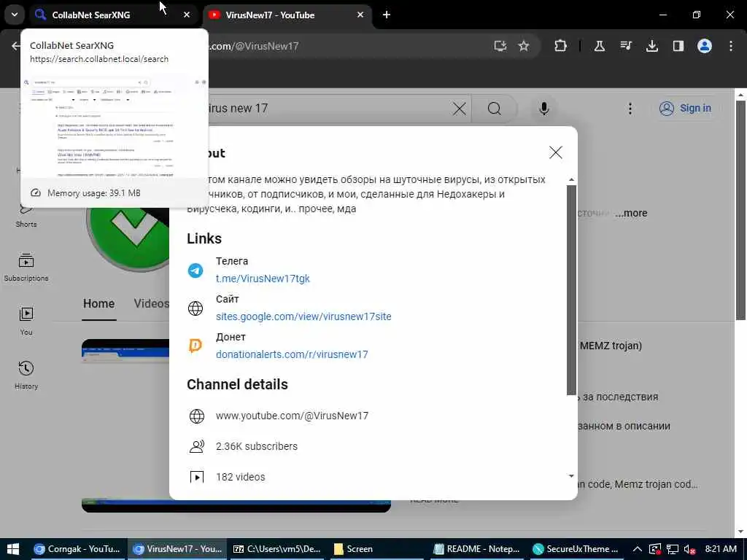Viewport: 747px width, 560px height.
Task: Click the globe icon beside Сайт
Action: [196, 308]
